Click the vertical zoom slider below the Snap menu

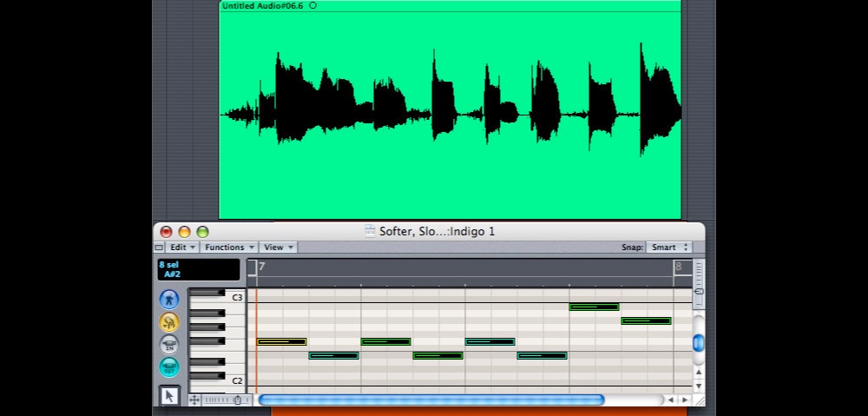(699, 283)
